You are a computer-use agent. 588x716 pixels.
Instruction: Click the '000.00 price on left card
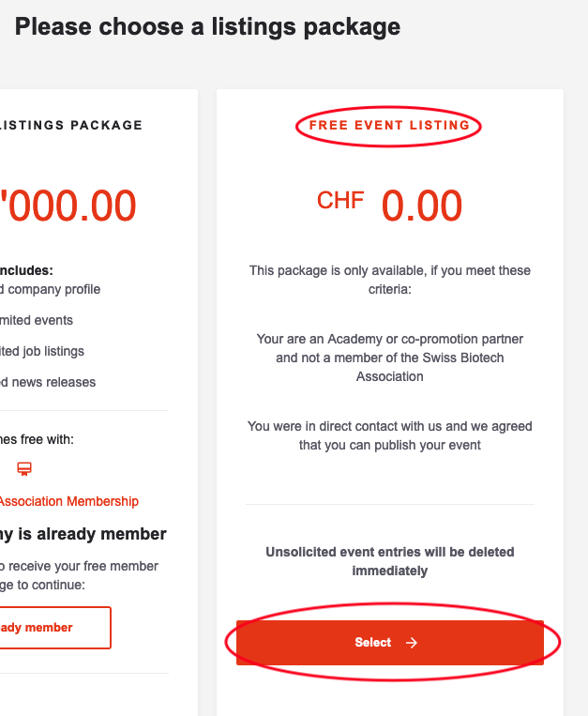point(68,206)
